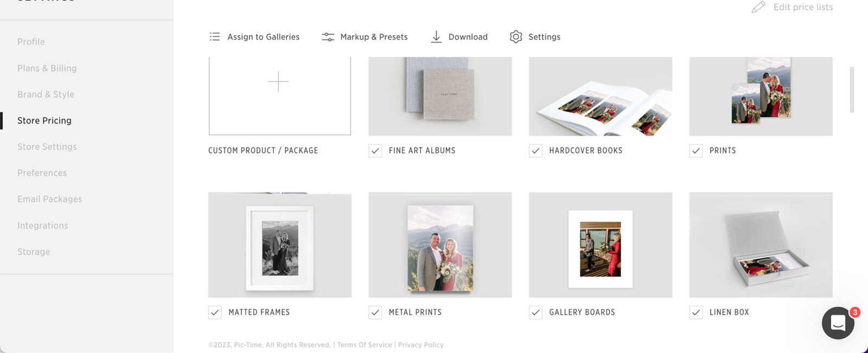Click the Markup & Presets sliders icon

[x=328, y=37]
